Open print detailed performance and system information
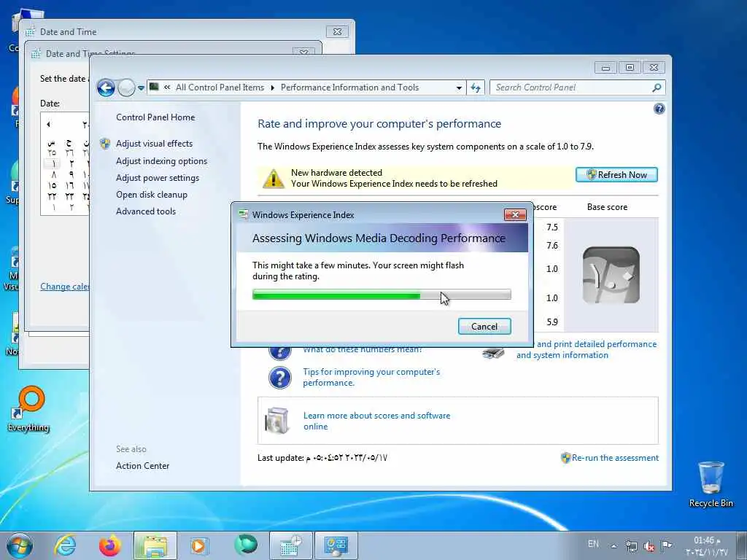 pos(587,349)
